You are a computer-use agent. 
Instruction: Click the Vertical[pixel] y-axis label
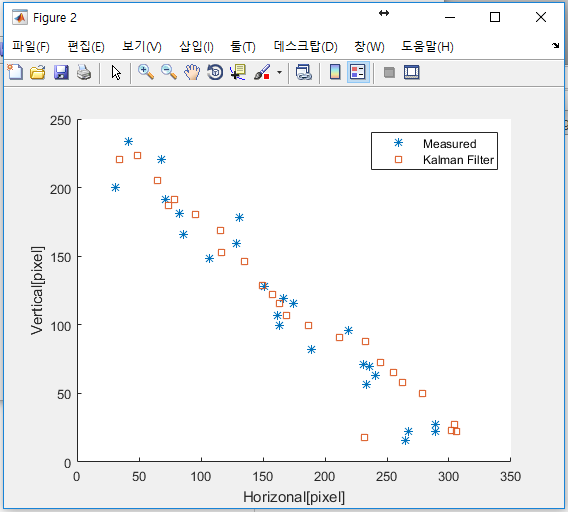37,291
